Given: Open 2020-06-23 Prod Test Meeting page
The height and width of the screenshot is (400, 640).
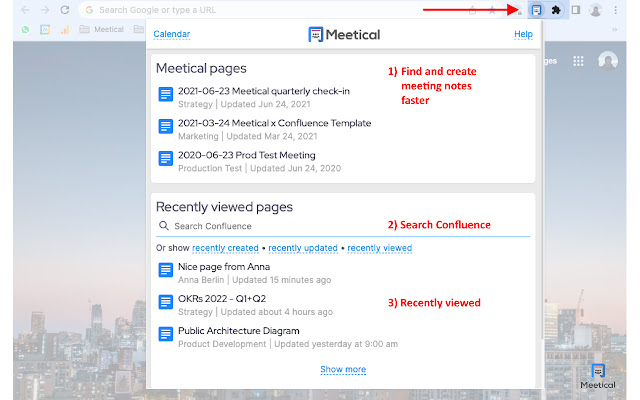Looking at the screenshot, I should 247,155.
